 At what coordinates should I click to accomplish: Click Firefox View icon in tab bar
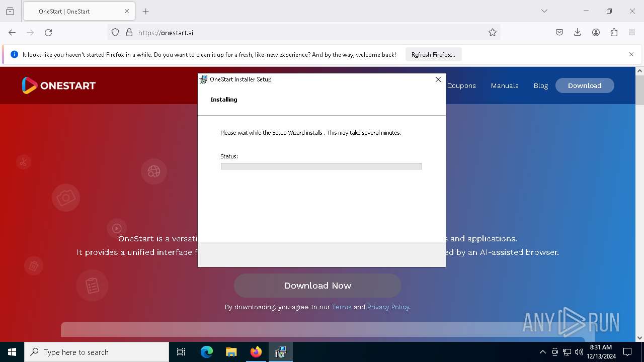pos(10,11)
